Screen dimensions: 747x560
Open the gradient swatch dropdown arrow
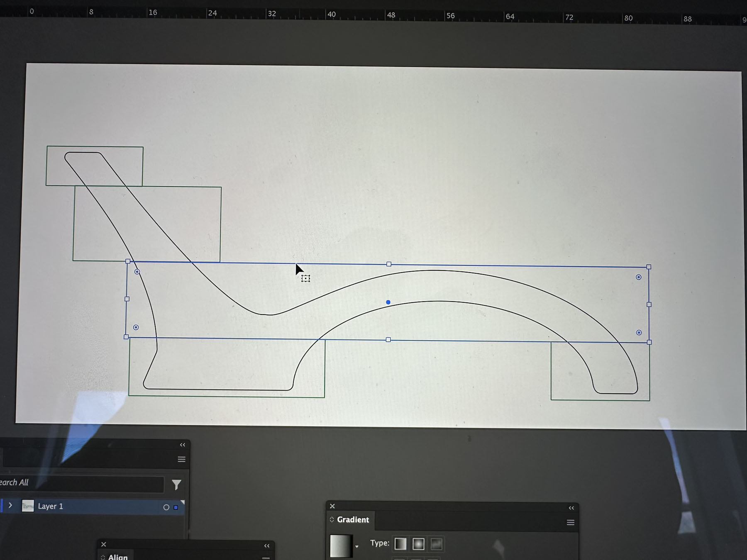356,547
